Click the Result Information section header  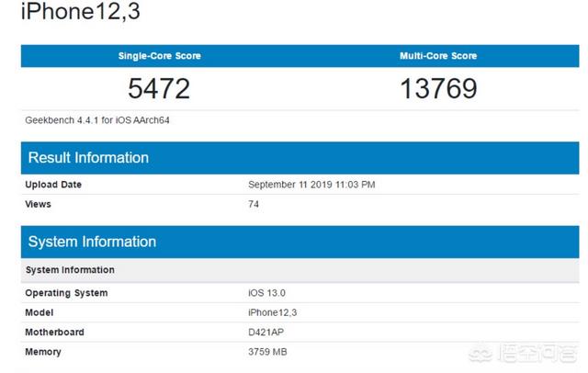click(300, 158)
